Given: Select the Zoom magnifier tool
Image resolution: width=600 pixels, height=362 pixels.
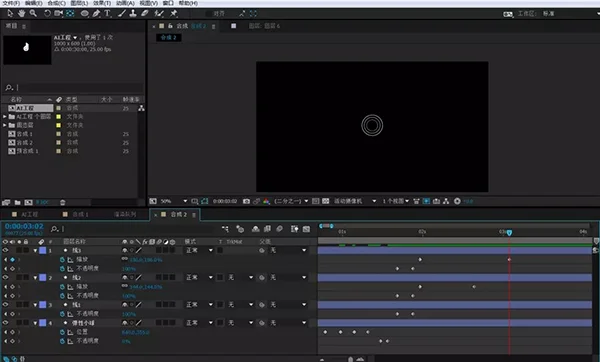Looking at the screenshot, I should (x=33, y=13).
